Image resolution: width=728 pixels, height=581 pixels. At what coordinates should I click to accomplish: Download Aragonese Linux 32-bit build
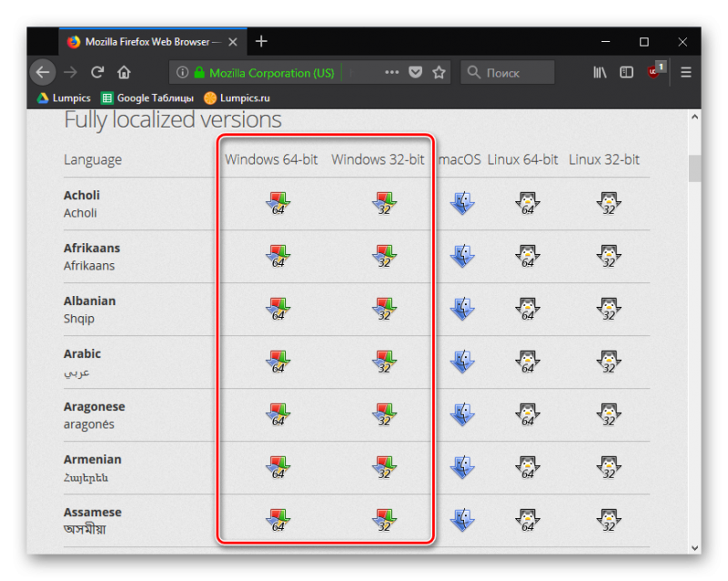point(609,414)
